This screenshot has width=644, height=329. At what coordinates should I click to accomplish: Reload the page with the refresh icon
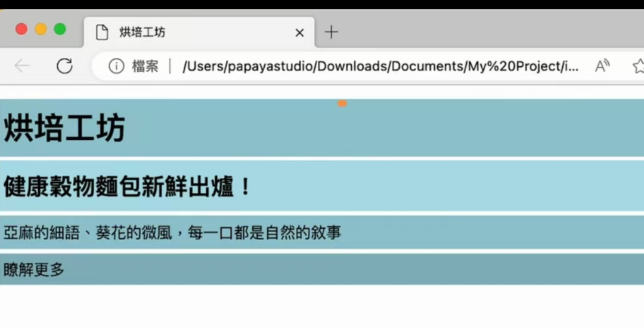point(64,66)
